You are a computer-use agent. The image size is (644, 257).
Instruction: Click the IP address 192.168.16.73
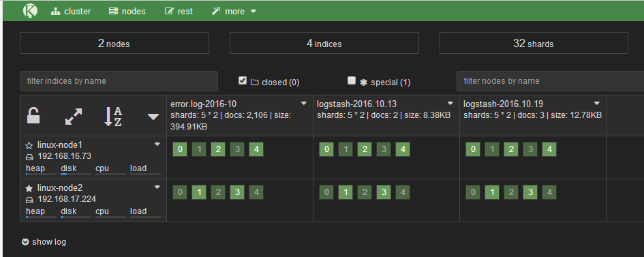click(x=65, y=156)
